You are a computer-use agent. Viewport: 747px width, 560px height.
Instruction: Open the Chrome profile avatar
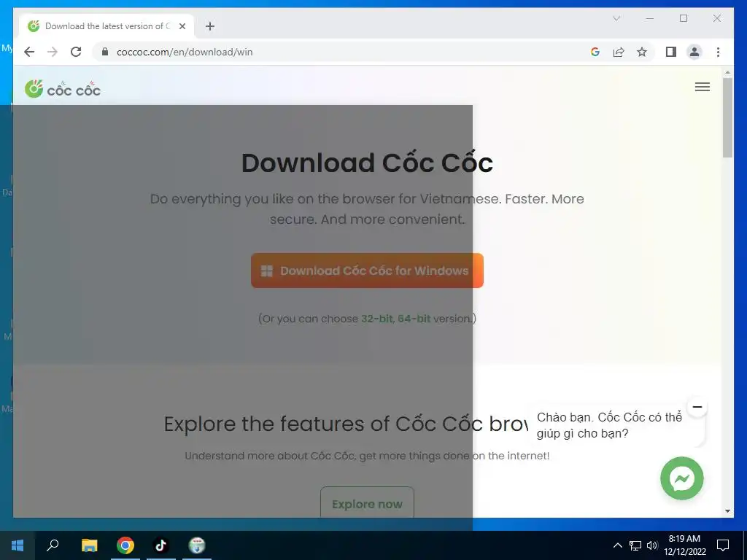point(694,52)
